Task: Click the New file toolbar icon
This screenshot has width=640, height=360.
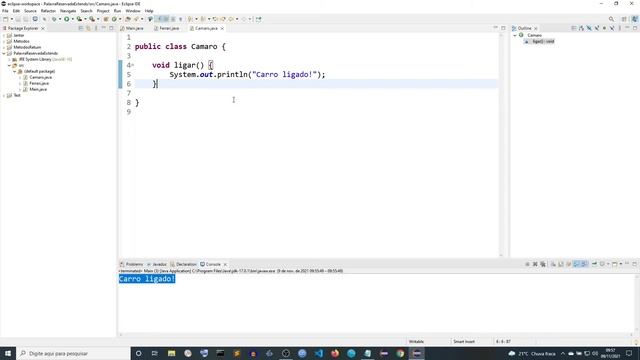Action: point(5,19)
